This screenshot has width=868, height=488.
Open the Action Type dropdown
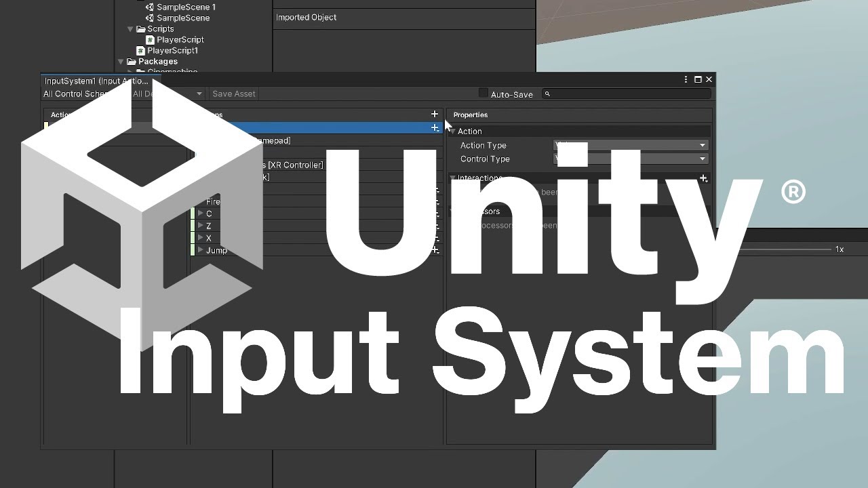pos(631,145)
